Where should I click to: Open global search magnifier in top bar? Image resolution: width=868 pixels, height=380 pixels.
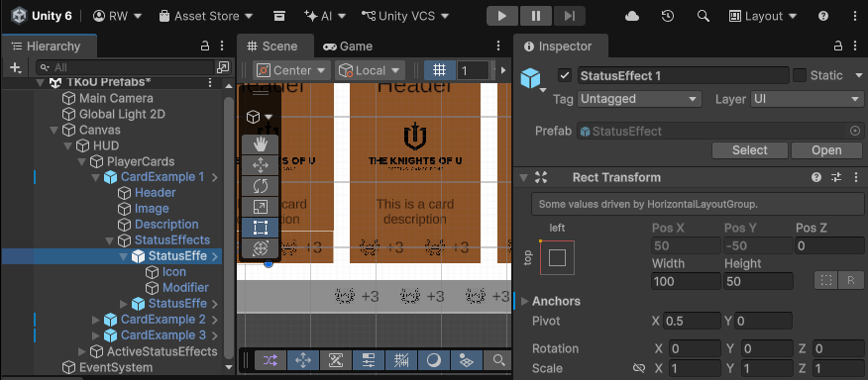point(704,16)
